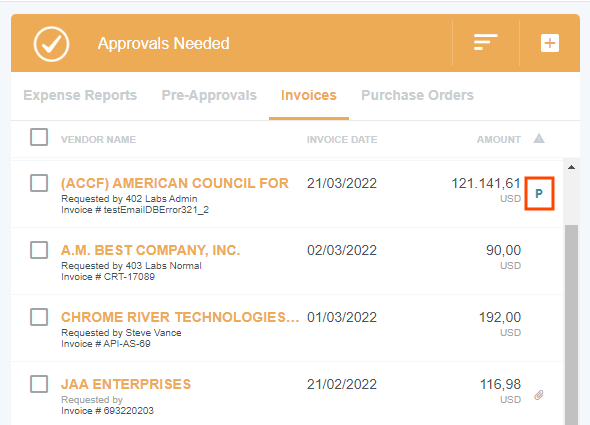590x425 pixels.
Task: Click the P indicator icon for ACCF invoice
Action: coord(539,193)
